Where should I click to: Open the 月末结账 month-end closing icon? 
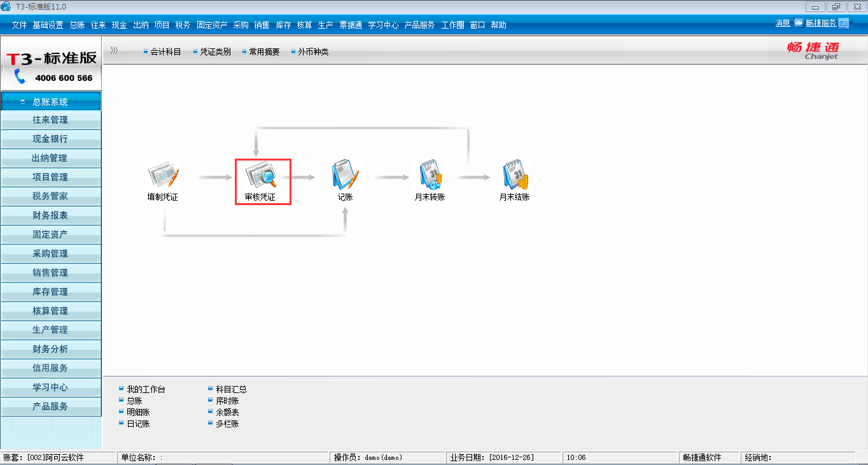point(514,176)
